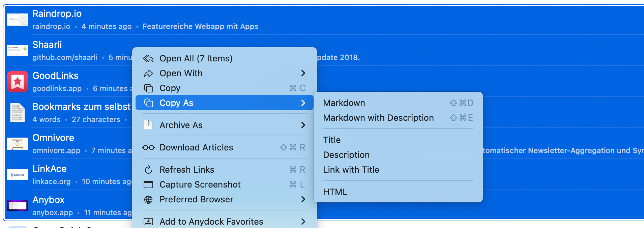This screenshot has width=644, height=228.
Task: Select the Shaarli title text
Action: click(x=47, y=45)
